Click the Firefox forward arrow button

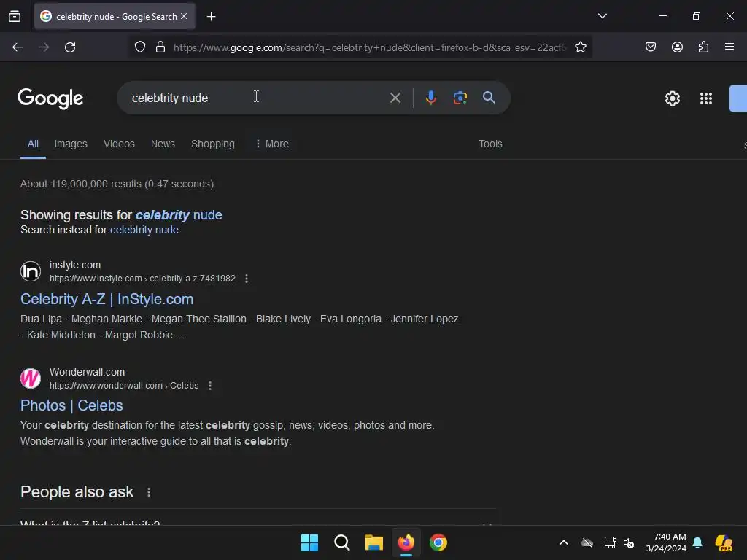44,47
